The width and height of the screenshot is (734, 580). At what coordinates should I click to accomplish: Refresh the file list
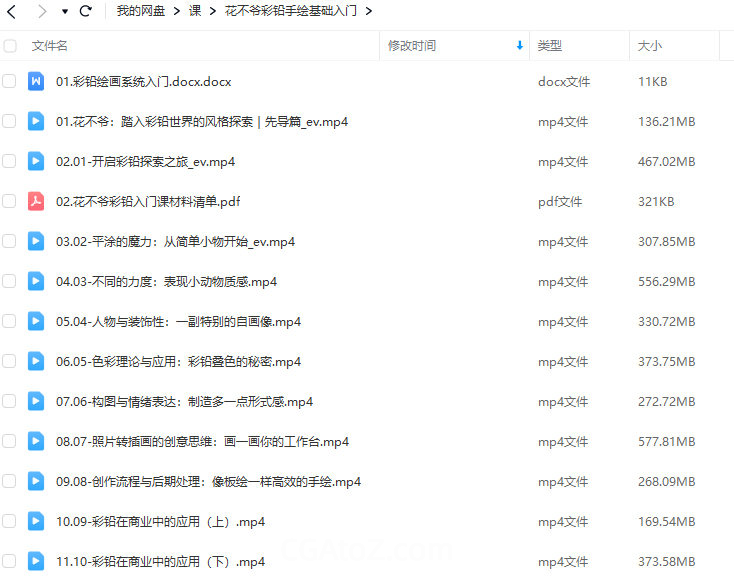85,11
